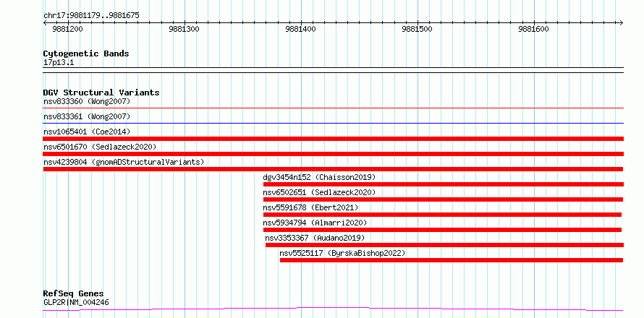Open the nsv6501670 (Sedlazeck2020) variant label
This screenshot has height=318, width=644.
(x=100, y=147)
